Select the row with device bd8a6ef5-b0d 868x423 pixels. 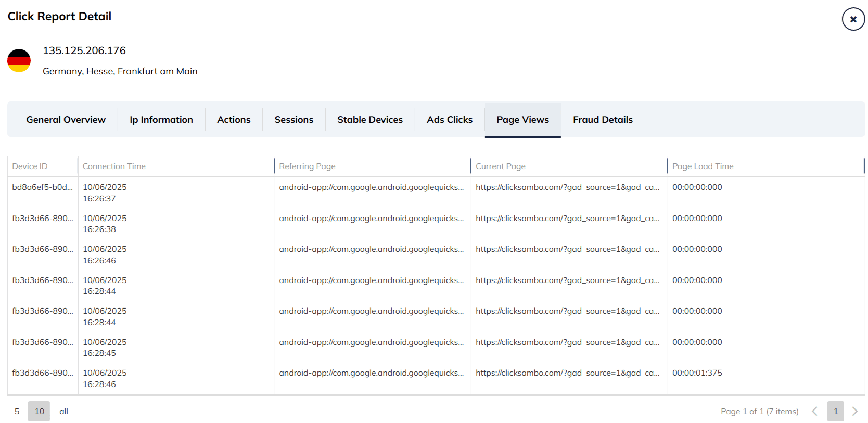[x=42, y=187]
